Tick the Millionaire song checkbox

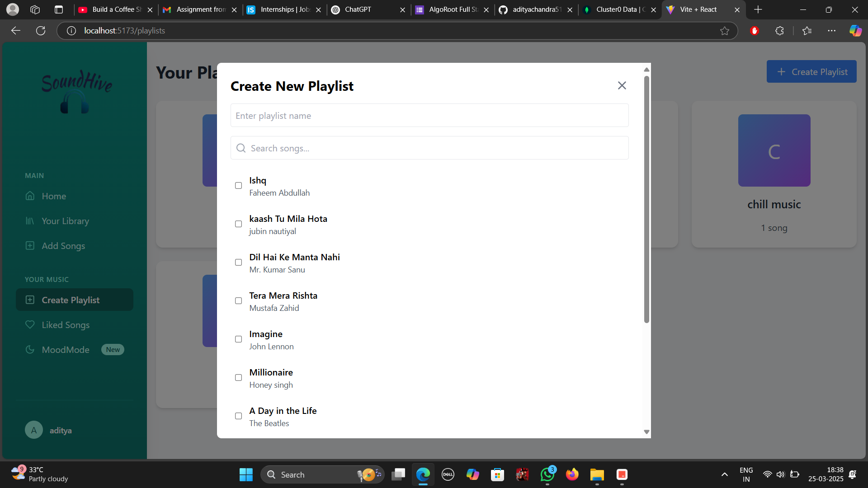click(238, 378)
